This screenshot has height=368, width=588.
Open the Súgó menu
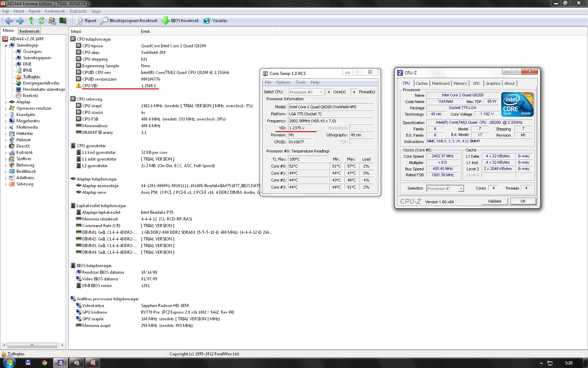click(96, 11)
